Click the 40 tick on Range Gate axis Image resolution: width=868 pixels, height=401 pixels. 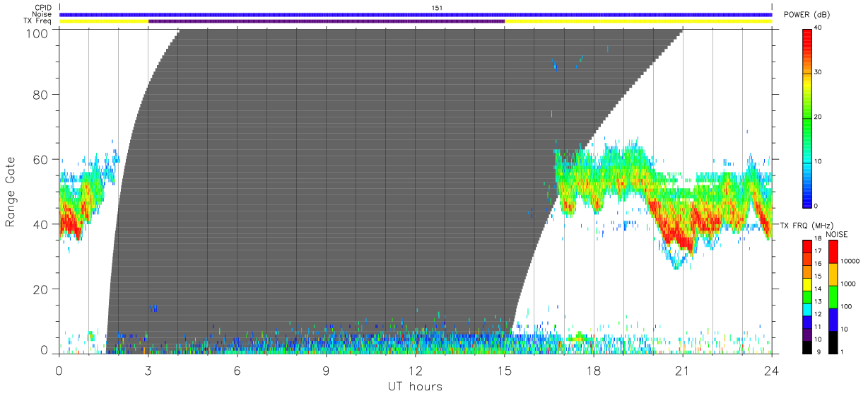(41, 224)
